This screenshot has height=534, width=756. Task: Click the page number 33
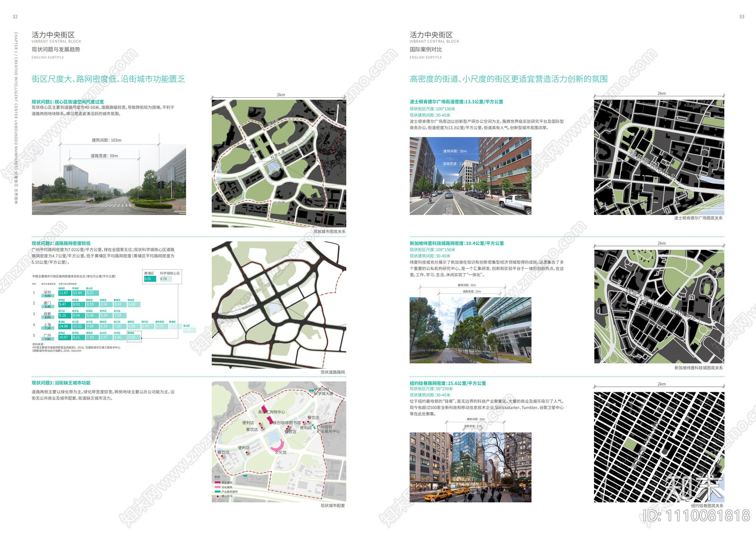(x=741, y=17)
